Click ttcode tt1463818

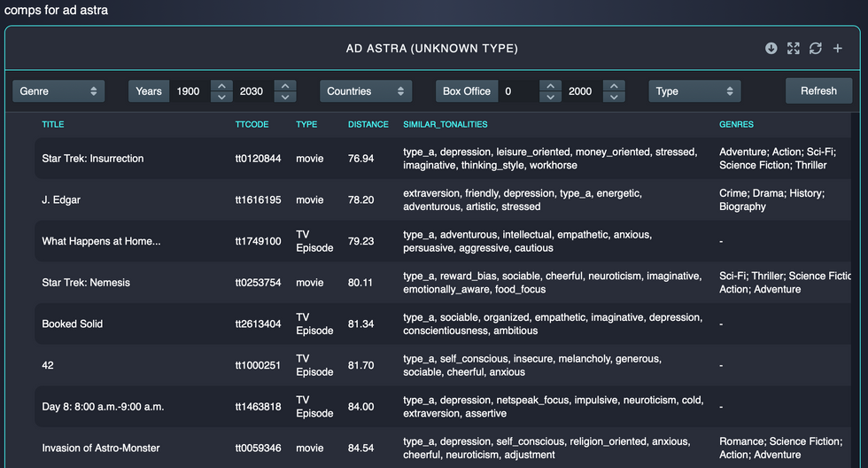pyautogui.click(x=258, y=407)
